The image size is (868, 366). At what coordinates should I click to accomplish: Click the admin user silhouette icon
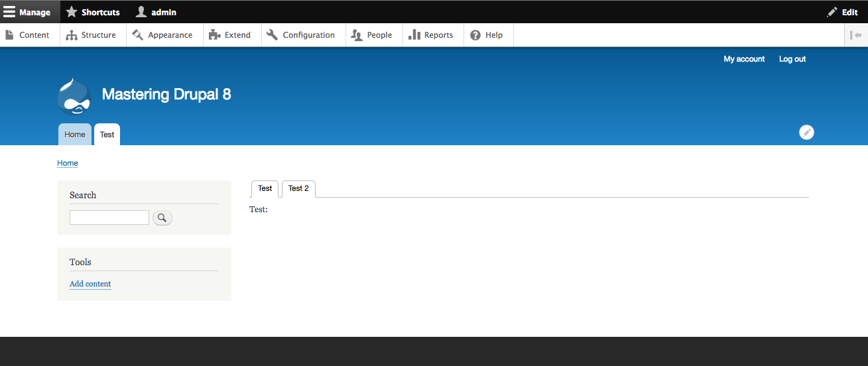pyautogui.click(x=141, y=12)
